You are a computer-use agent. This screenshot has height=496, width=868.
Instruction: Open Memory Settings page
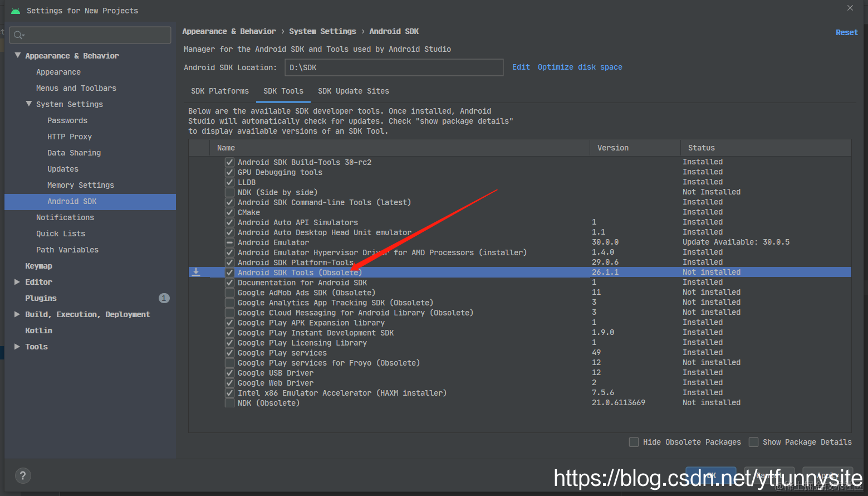coord(81,185)
